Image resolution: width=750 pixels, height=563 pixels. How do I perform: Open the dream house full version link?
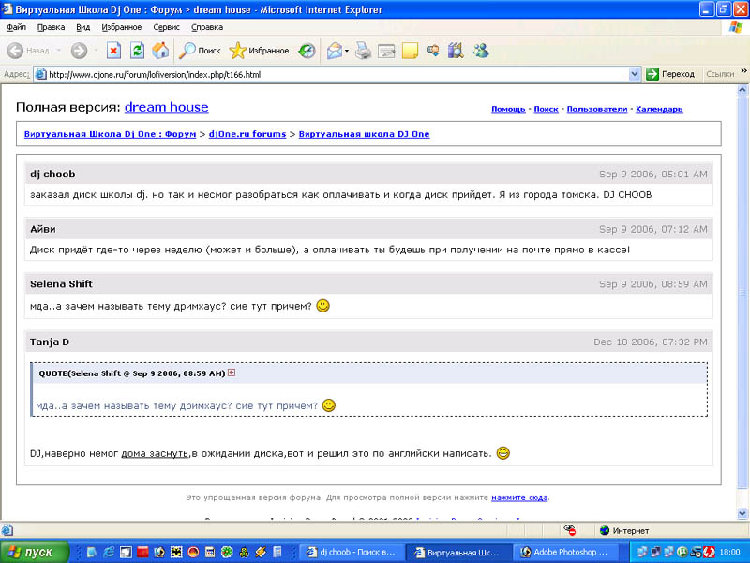(x=166, y=107)
